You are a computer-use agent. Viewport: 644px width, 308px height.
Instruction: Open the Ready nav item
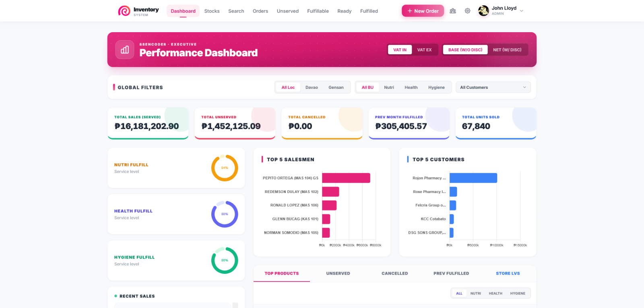[x=344, y=11]
